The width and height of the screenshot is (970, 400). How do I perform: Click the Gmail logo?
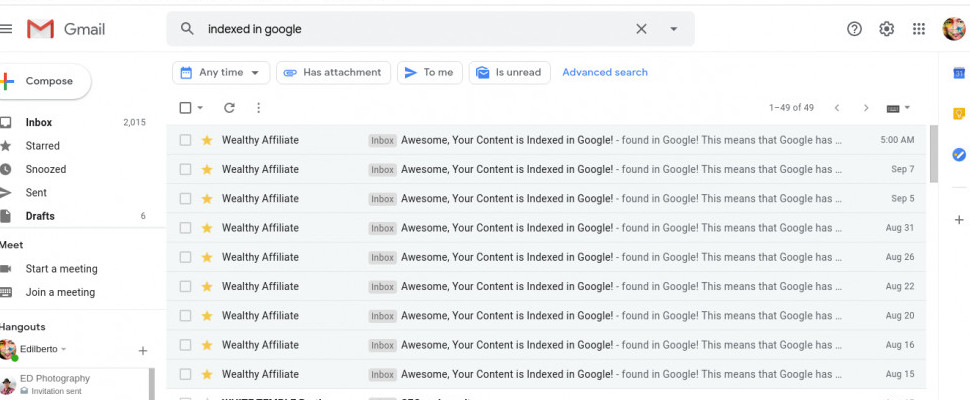(66, 29)
